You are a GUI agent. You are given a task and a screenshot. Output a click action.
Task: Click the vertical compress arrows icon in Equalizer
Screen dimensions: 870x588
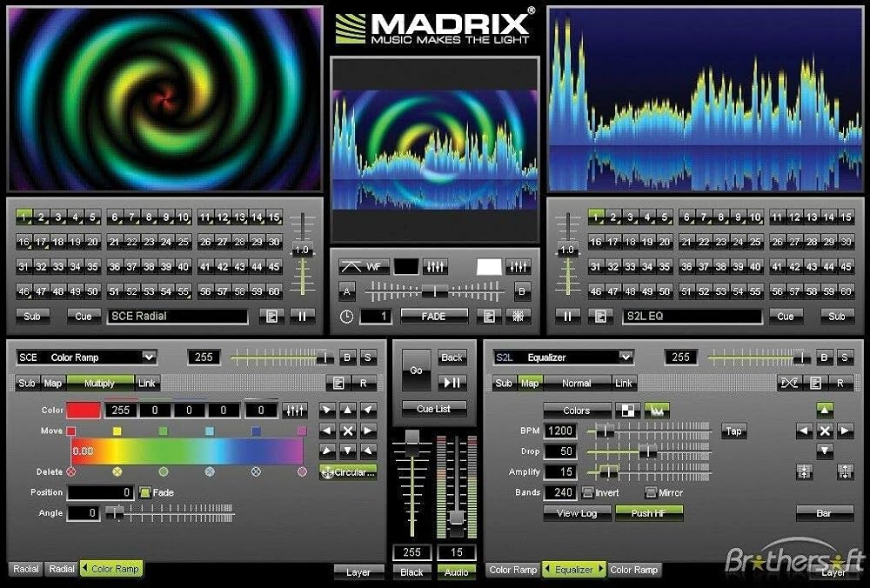coord(805,472)
